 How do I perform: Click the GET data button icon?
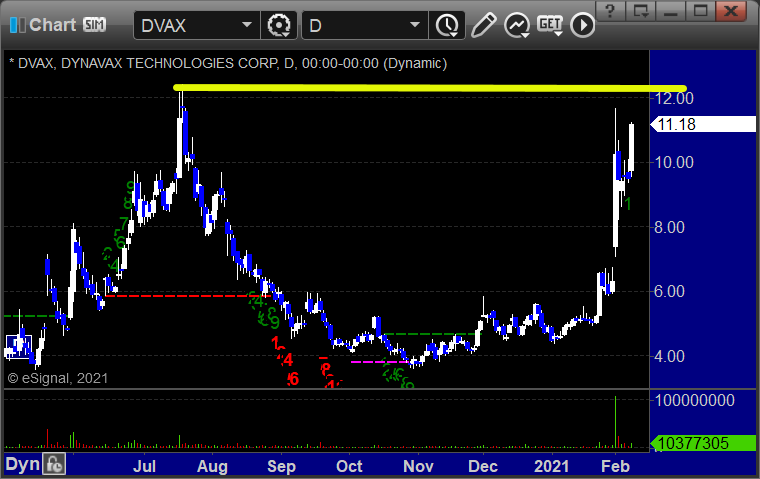point(550,25)
